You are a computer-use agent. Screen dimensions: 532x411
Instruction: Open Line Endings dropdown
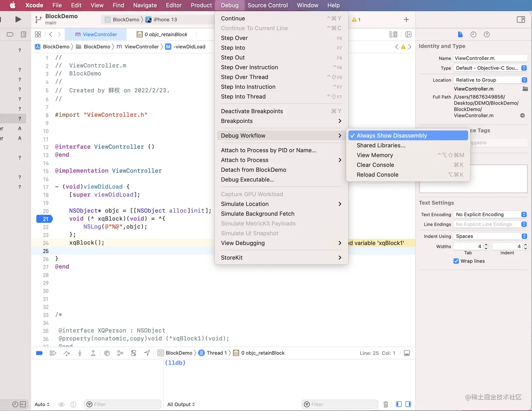coord(490,224)
